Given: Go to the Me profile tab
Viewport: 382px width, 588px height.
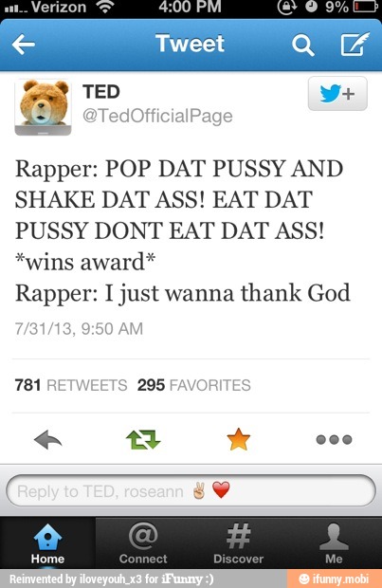Looking at the screenshot, I should tap(334, 543).
